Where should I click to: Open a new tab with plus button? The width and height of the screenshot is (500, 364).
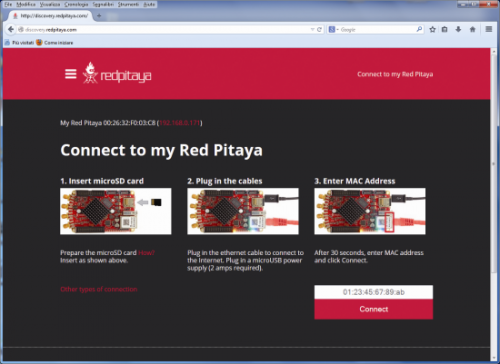click(99, 16)
